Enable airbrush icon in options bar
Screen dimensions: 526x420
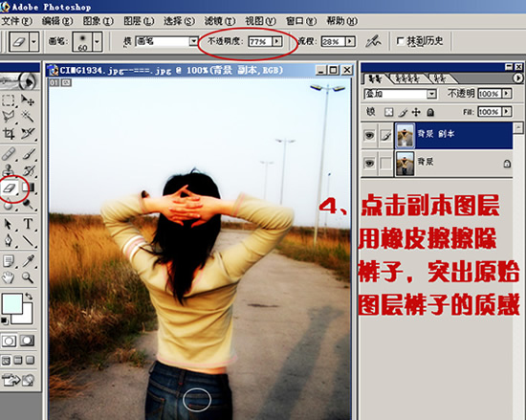tap(373, 41)
